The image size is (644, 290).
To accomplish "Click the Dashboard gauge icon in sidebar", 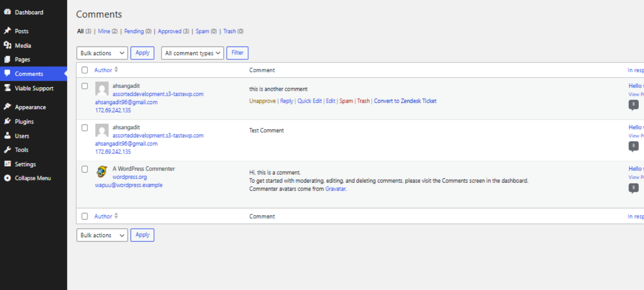I will click(x=7, y=12).
